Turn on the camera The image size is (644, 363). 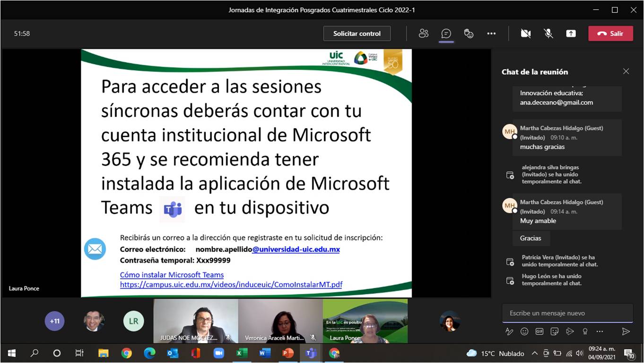point(526,34)
